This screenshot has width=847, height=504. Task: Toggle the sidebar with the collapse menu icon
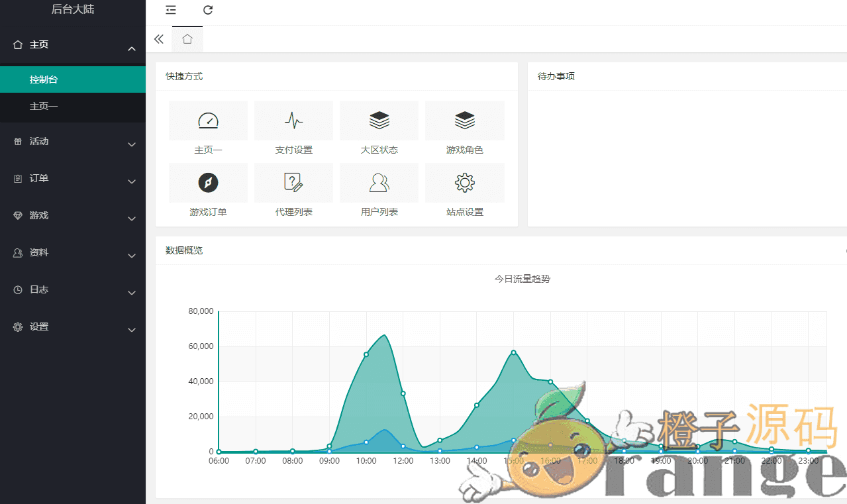(x=171, y=10)
